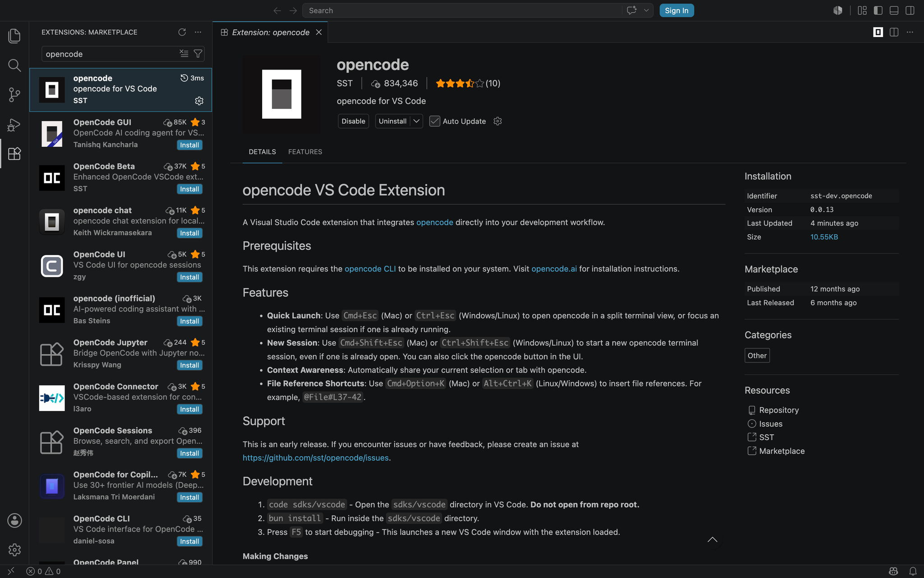Click the opencode icon in editor title actions
This screenshot has height=578, width=924.
point(878,32)
